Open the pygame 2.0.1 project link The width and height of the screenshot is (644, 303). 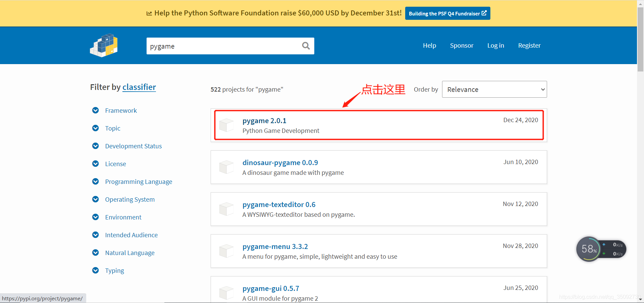[x=264, y=121]
